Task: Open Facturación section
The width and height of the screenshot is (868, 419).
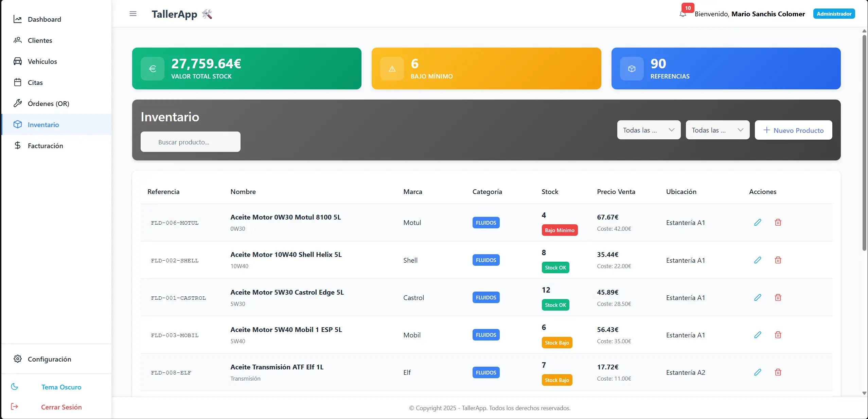Action: (x=56, y=146)
